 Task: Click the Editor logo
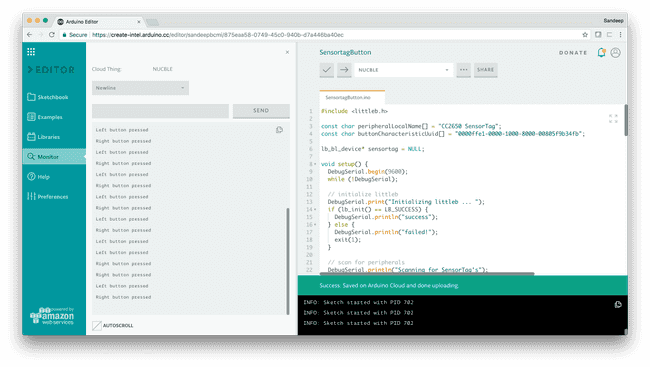[x=51, y=70]
